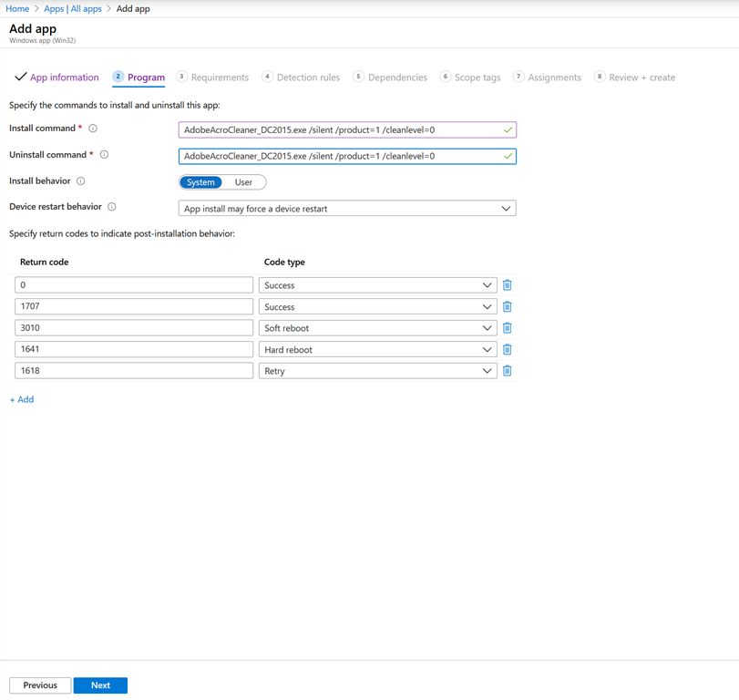
Task: Change code type for 1618 Retry
Action: coord(377,371)
